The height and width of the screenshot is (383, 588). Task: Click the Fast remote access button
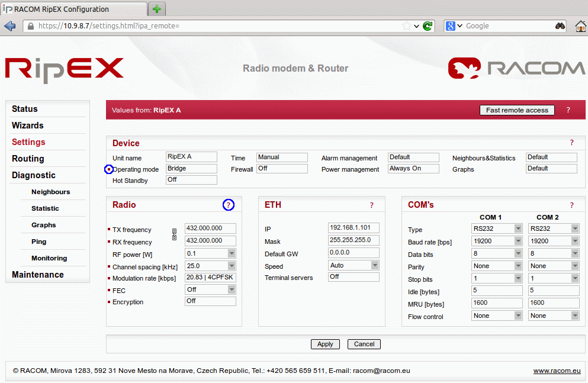click(x=517, y=110)
